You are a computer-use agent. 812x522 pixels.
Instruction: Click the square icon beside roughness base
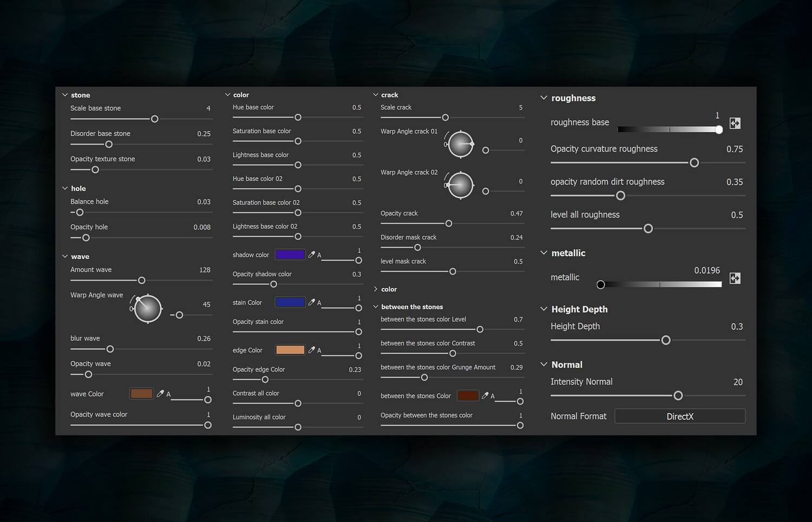click(x=735, y=123)
